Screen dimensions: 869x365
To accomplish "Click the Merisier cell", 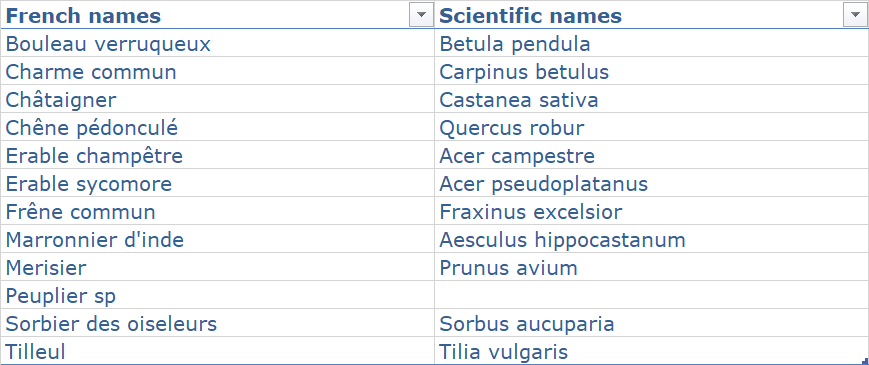I will (217, 268).
